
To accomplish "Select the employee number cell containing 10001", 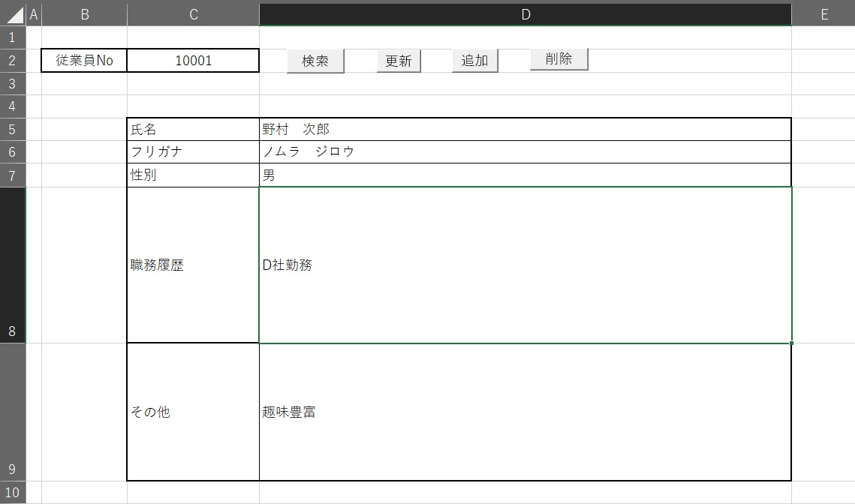I will click(x=193, y=61).
